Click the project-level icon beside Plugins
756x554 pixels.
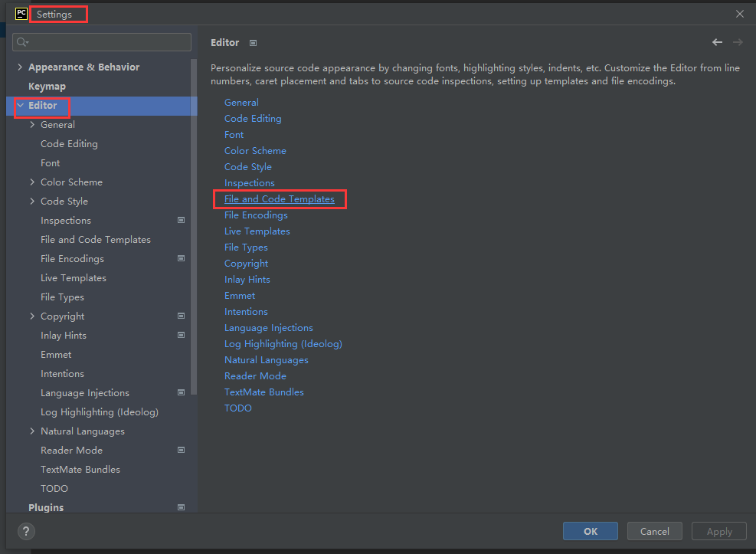(x=182, y=507)
